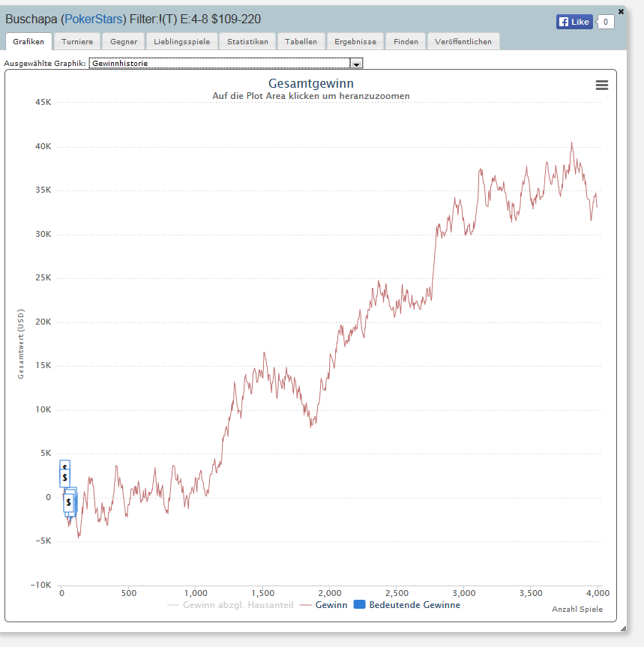Open the Statistiken tab
The image size is (644, 647).
point(247,42)
